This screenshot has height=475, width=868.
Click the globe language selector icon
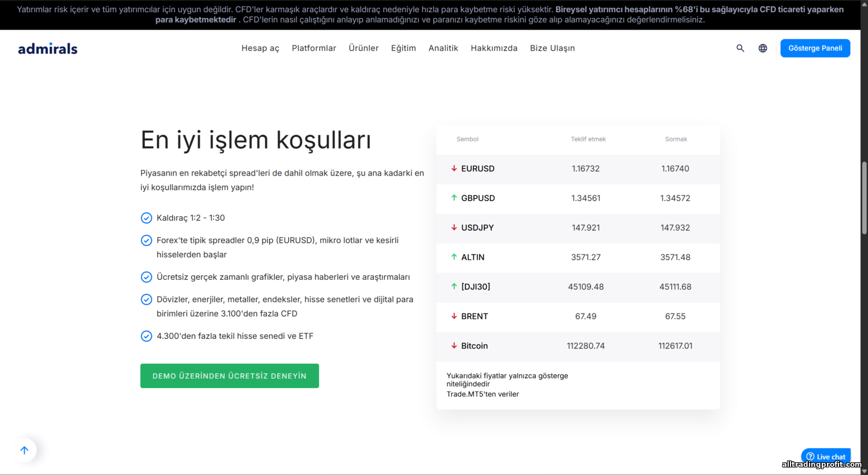(x=763, y=48)
